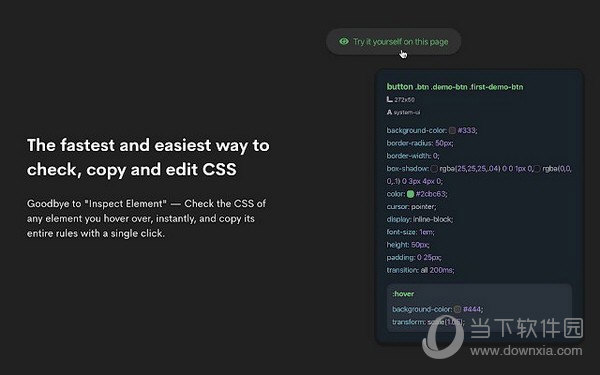Click the "Try it yourself on this page" button
This screenshot has width=600, height=375.
click(393, 41)
